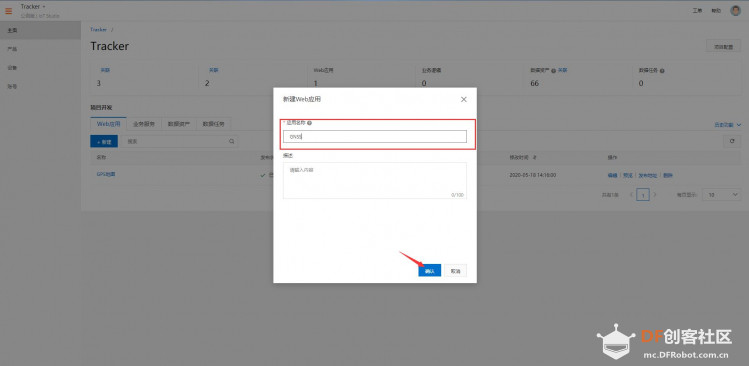749x366 pixels.
Task: Click 删除 in the GPS地图 row
Action: [x=668, y=175]
